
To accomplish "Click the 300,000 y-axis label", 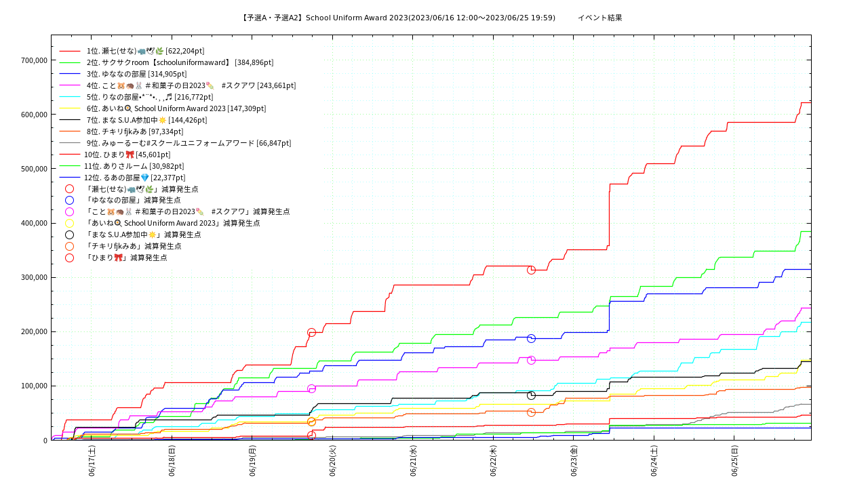I will click(x=34, y=277).
